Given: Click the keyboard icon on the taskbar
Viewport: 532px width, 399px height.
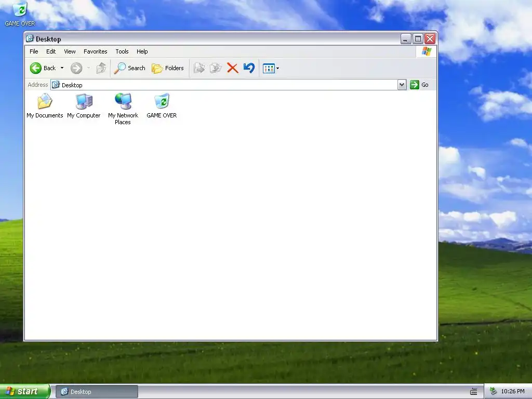Looking at the screenshot, I should (474, 392).
